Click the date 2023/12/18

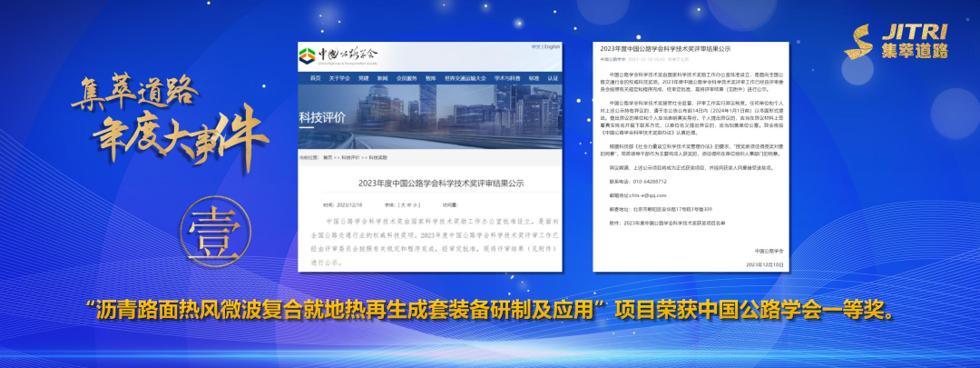point(349,204)
